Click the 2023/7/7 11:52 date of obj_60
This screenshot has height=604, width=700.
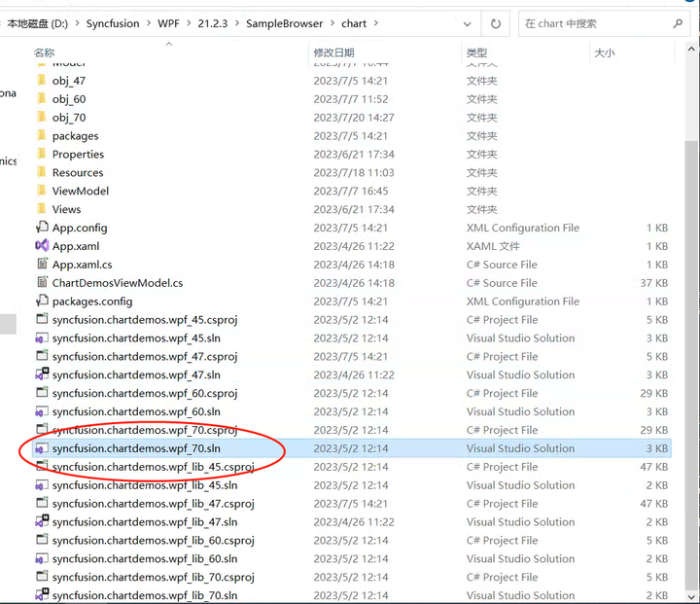coord(350,99)
